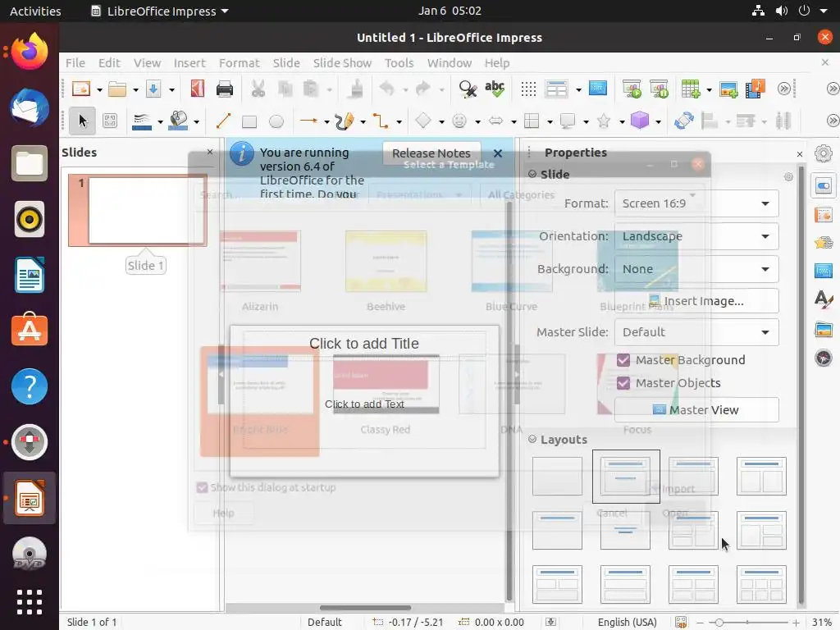
Task: Open the Insert Table dropdown arrow
Action: pyautogui.click(x=710, y=89)
